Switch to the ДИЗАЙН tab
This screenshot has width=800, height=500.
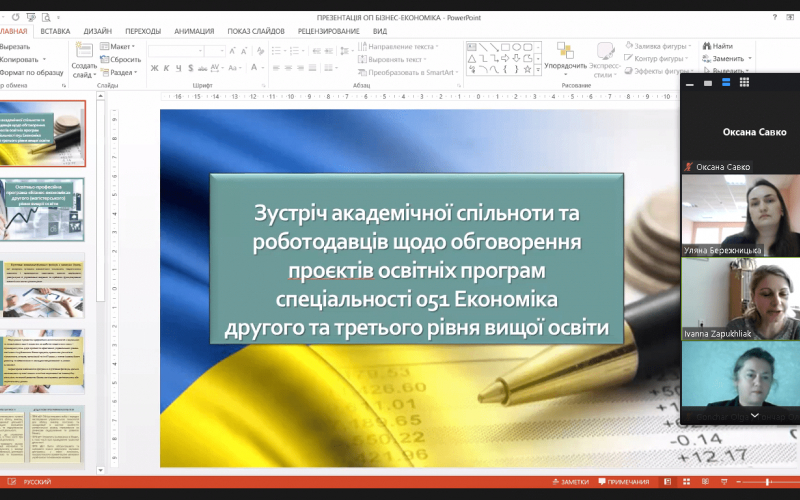click(x=97, y=31)
